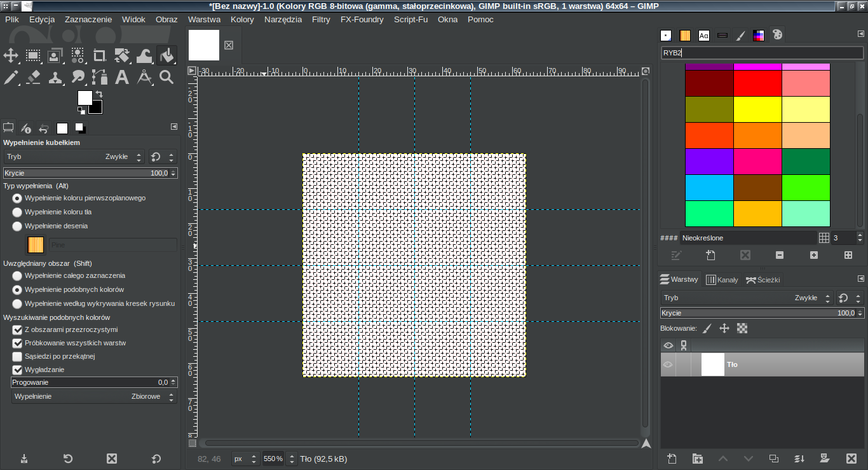Select the Move tool
The image size is (868, 470).
pos(11,55)
